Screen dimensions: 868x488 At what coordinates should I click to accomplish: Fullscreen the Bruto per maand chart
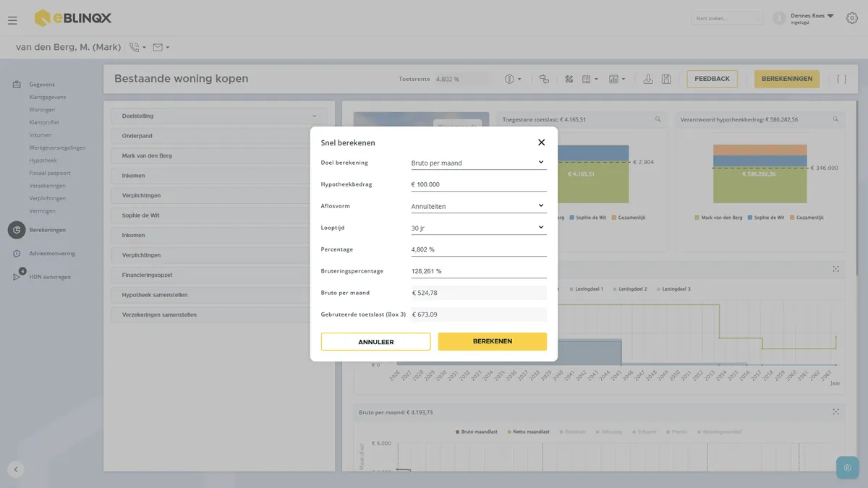click(x=835, y=412)
